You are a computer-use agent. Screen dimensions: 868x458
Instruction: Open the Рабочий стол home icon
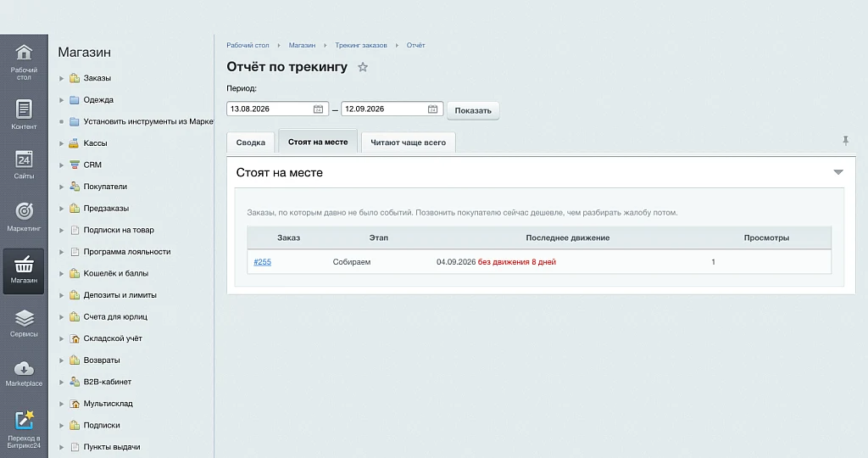pos(24,53)
